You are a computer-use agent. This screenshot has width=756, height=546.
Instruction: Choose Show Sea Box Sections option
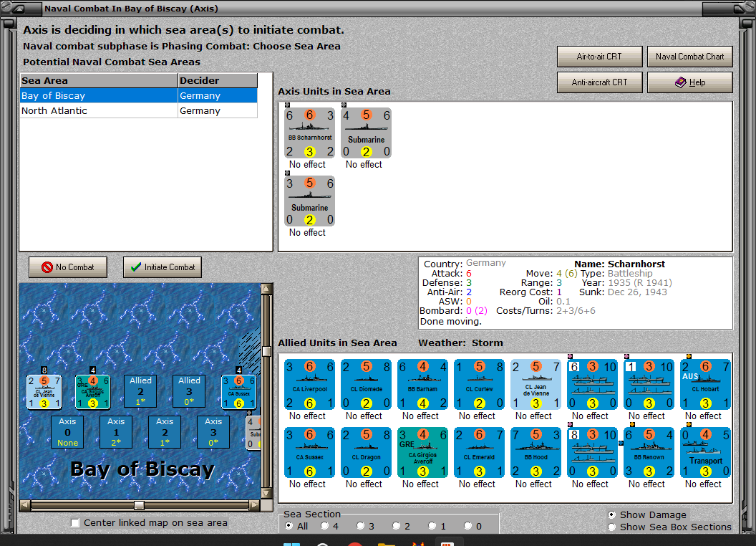click(x=612, y=527)
